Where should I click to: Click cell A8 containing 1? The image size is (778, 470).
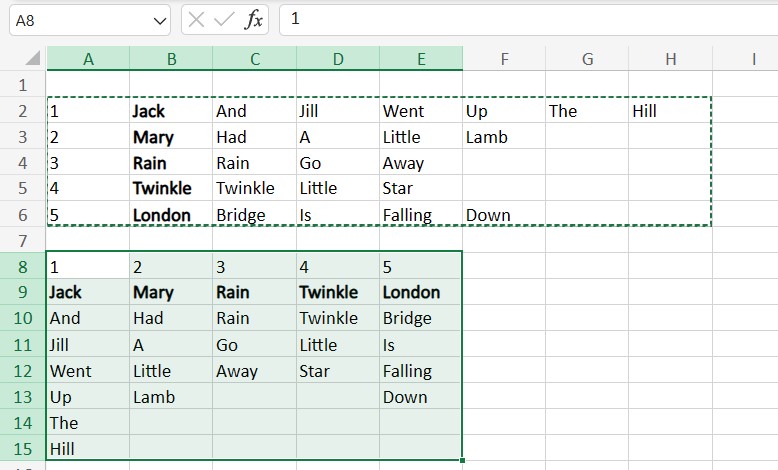(x=88, y=267)
